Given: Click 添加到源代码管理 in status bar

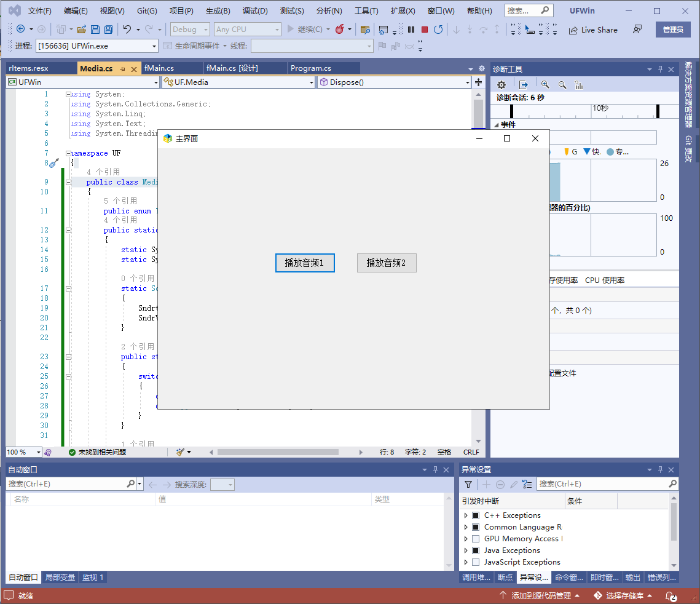Looking at the screenshot, I should coord(539,596).
